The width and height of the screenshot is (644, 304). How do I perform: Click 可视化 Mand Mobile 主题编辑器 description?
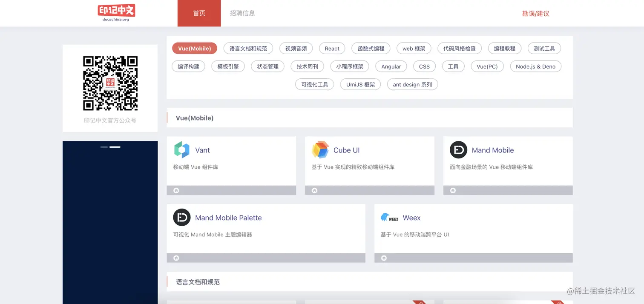(x=213, y=235)
